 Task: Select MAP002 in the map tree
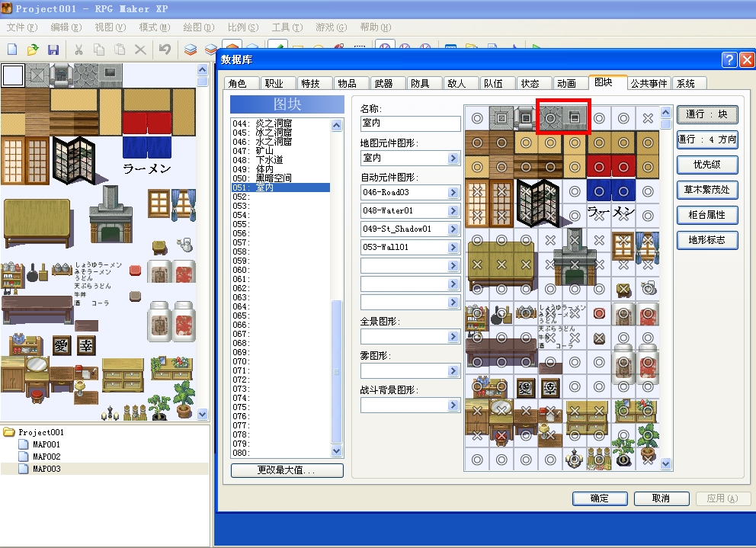(x=46, y=457)
